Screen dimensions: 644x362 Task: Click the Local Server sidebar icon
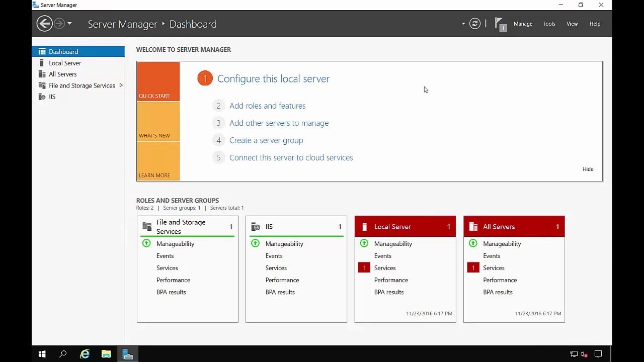coord(42,63)
